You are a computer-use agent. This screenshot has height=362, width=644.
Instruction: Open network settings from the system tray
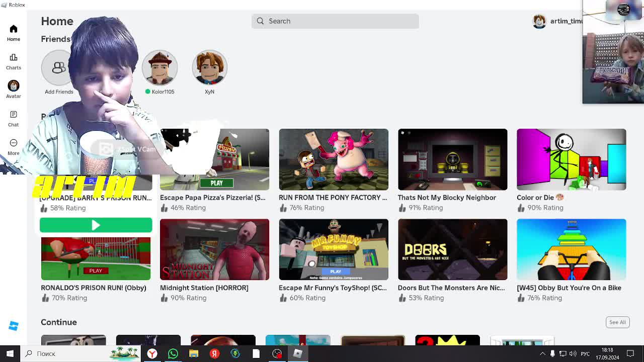pyautogui.click(x=563, y=353)
